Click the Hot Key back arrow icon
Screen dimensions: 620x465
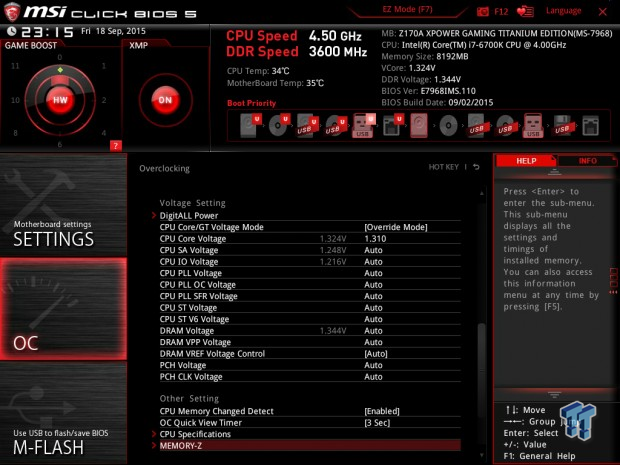click(x=476, y=167)
